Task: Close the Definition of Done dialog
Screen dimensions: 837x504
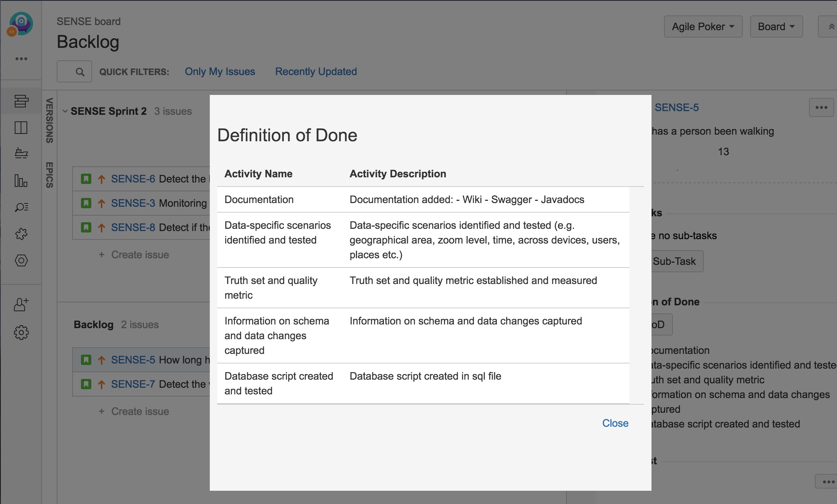Action: (615, 423)
